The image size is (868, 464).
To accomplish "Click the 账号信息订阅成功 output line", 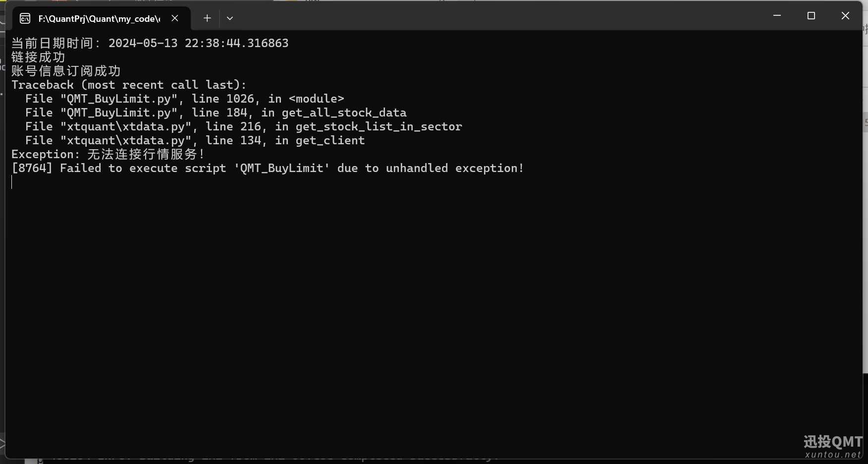I will tap(66, 71).
